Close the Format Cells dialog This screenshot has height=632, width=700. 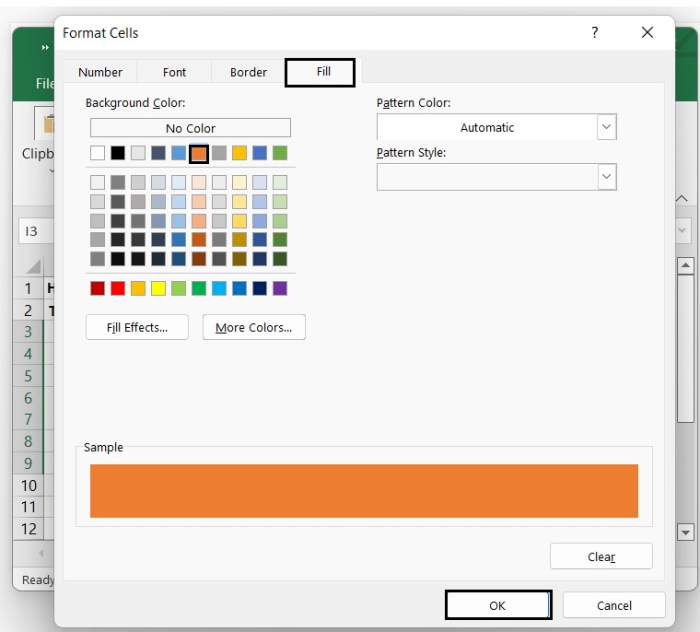point(647,33)
